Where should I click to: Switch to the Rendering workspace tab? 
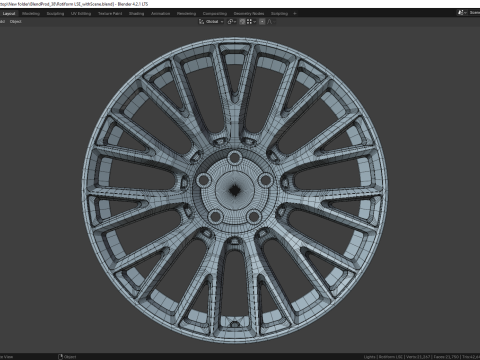(x=186, y=14)
